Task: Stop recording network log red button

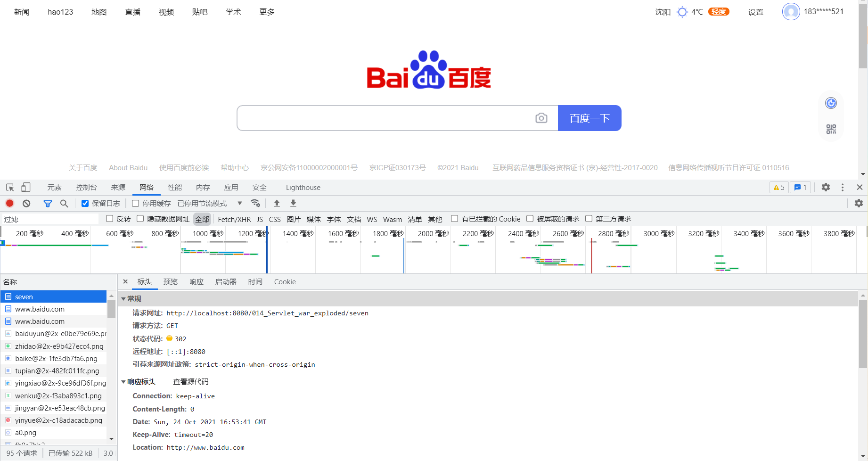Action: point(9,203)
